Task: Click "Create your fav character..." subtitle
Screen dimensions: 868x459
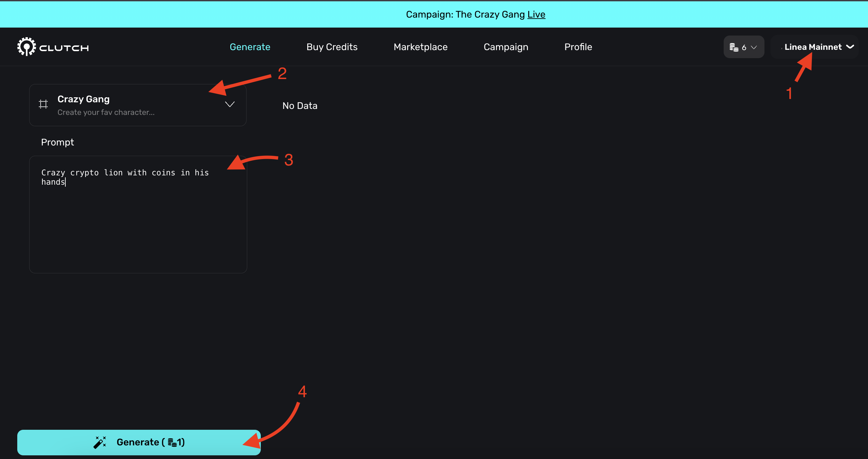Action: click(106, 112)
